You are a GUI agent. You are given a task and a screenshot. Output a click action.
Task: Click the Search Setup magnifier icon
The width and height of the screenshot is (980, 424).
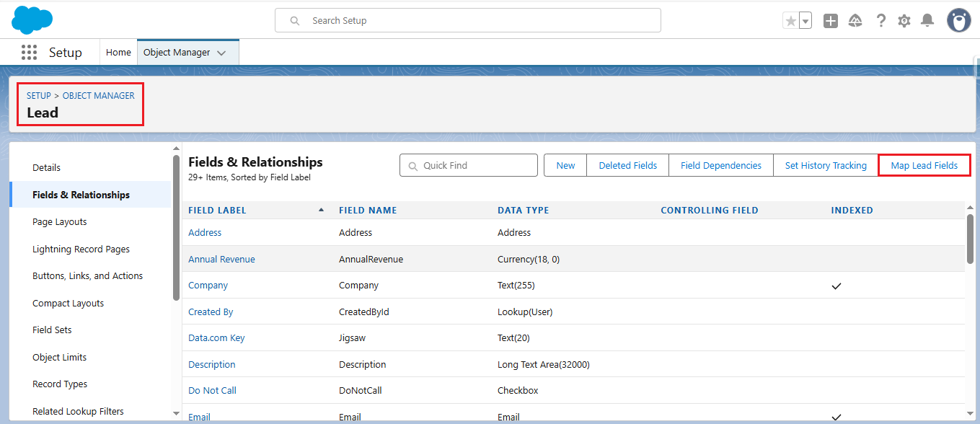pyautogui.click(x=294, y=21)
